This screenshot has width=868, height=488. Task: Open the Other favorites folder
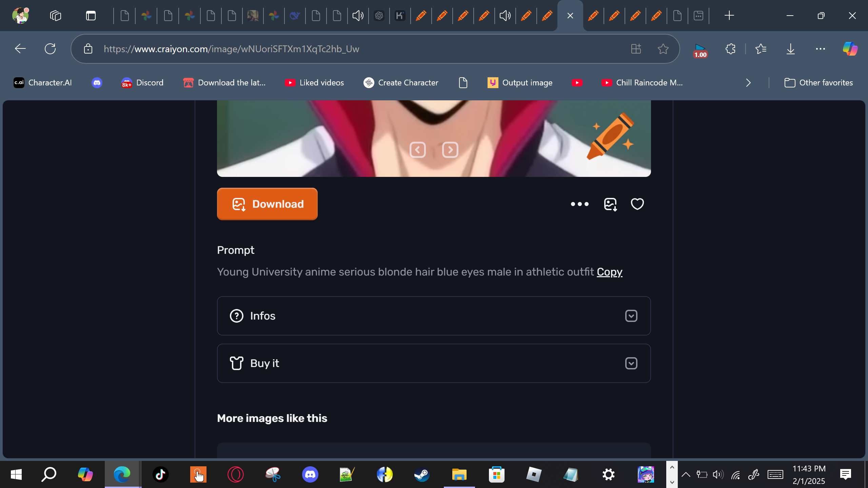click(818, 83)
